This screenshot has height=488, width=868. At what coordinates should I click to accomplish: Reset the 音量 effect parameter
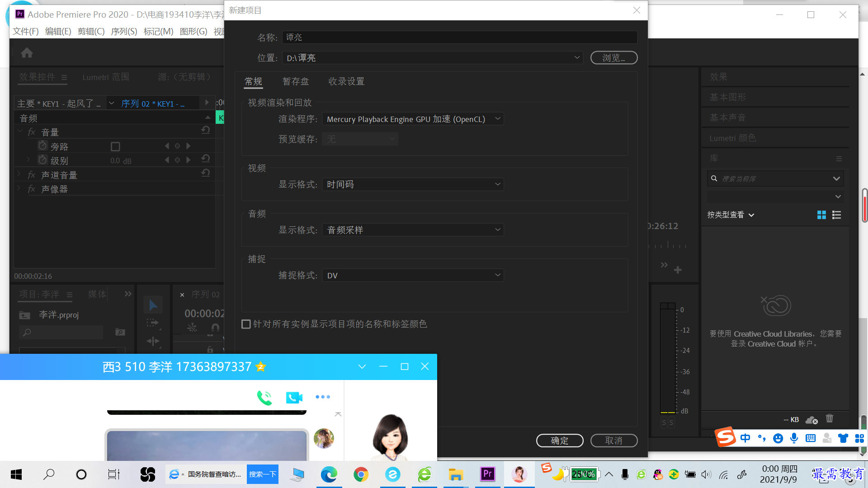[x=206, y=130]
